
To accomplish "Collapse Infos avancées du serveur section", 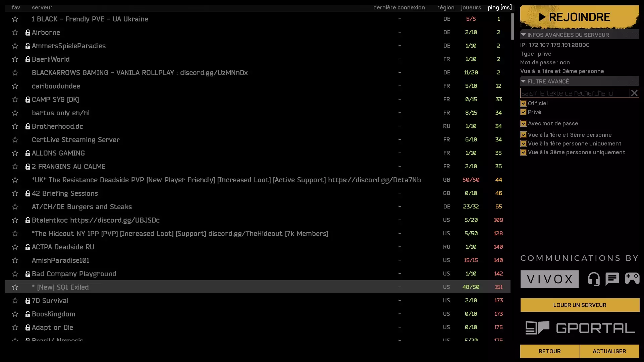I will click(523, 35).
